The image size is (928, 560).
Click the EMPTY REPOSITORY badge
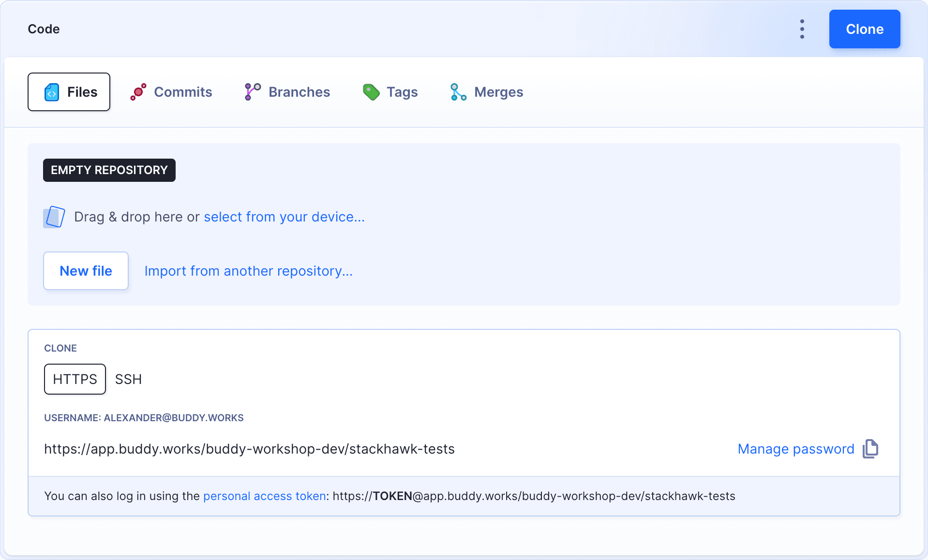tap(109, 170)
